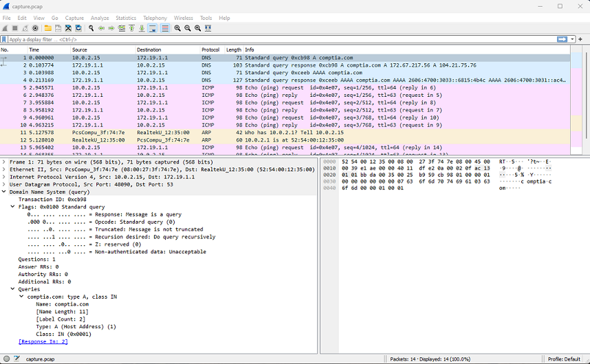Image resolution: width=590 pixels, height=364 pixels.
Task: Restart the current capture
Action: click(25, 28)
